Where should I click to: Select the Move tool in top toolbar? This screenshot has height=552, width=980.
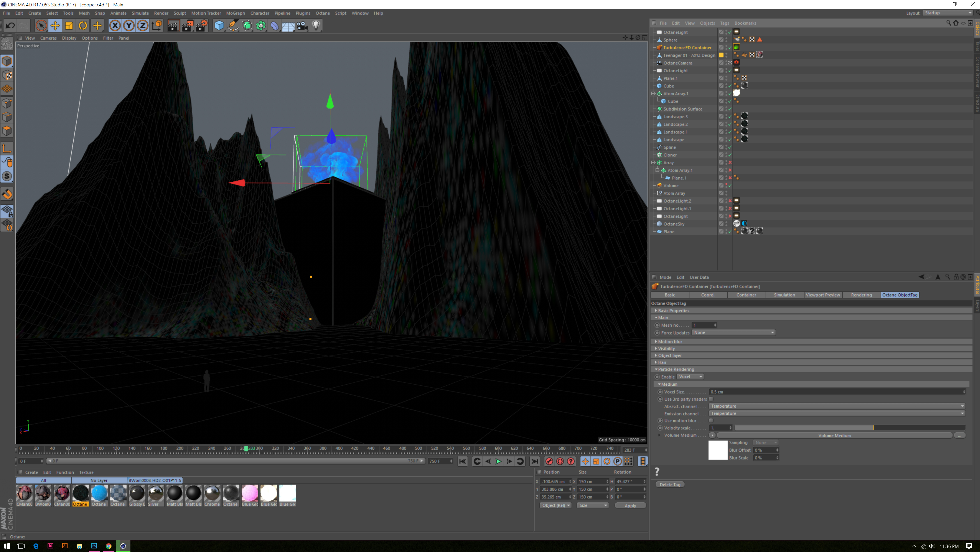(55, 26)
